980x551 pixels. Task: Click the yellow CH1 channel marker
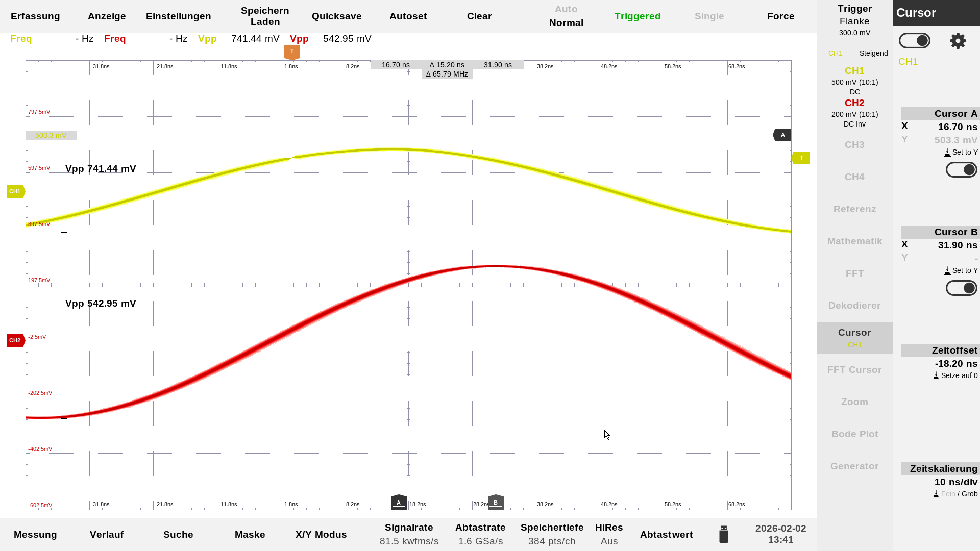tap(15, 191)
